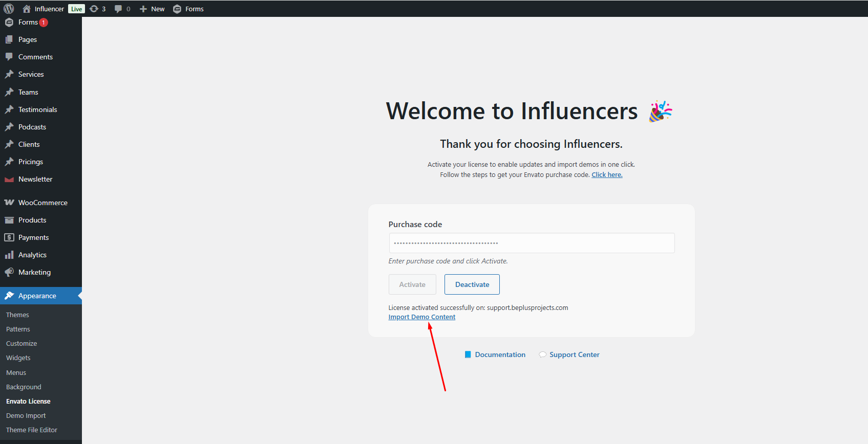Select the Marketing megaphone icon
This screenshot has width=868, height=444.
pyautogui.click(x=9, y=272)
